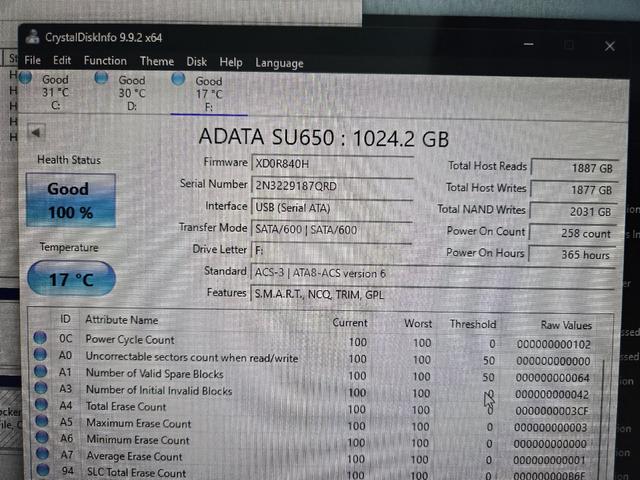The height and width of the screenshot is (480, 640).
Task: Click the Serial Number field
Action: point(332,186)
